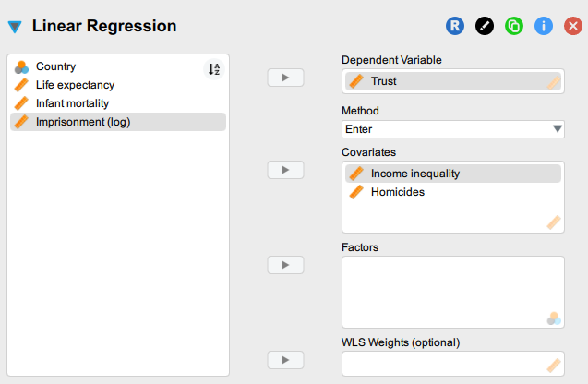Select the Life expectancy variable
Screen dimensions: 588x384
pos(75,85)
